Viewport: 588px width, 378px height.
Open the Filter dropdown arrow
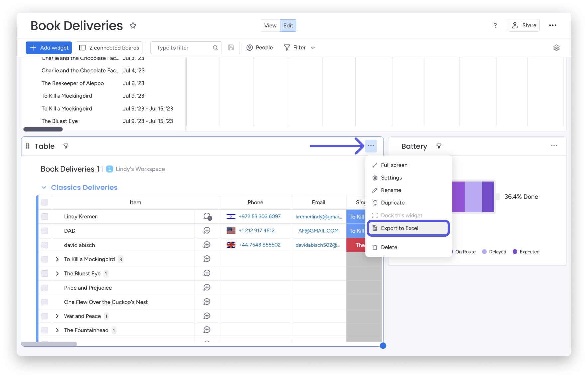(x=313, y=48)
